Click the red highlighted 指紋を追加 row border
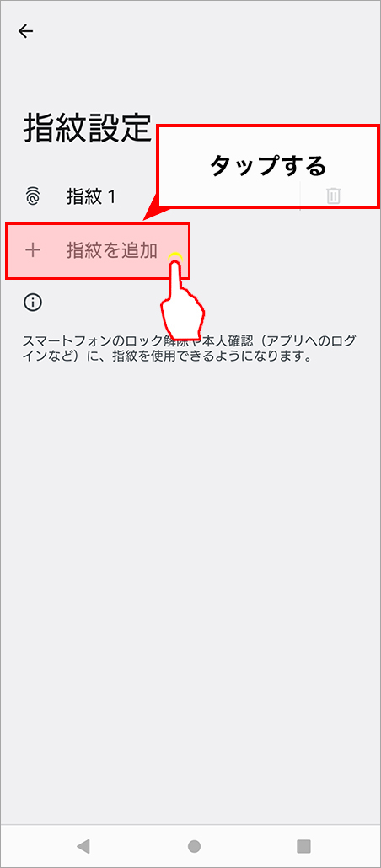 (98, 251)
